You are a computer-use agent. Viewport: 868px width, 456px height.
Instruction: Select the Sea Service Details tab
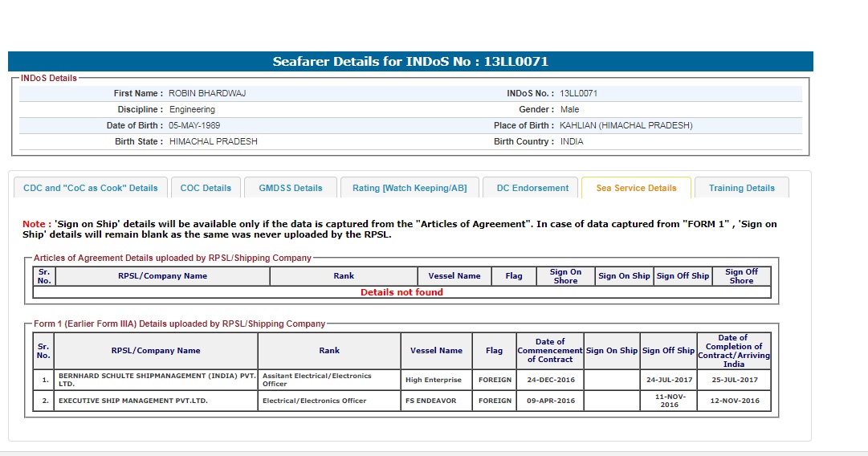(x=636, y=188)
